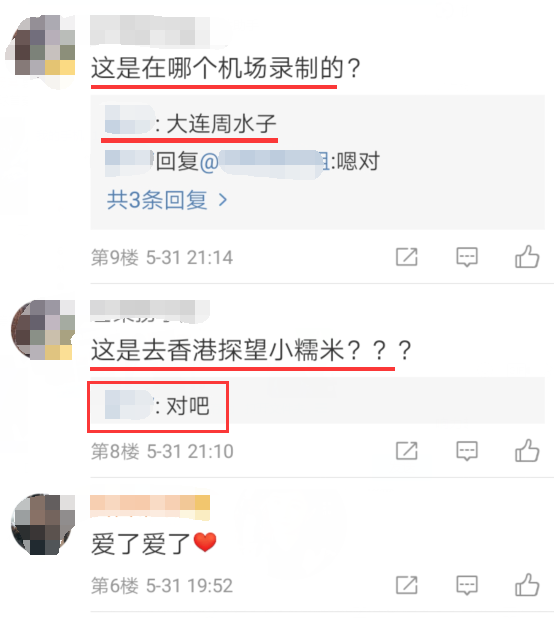Share the 第9楼 comment

pyautogui.click(x=407, y=257)
